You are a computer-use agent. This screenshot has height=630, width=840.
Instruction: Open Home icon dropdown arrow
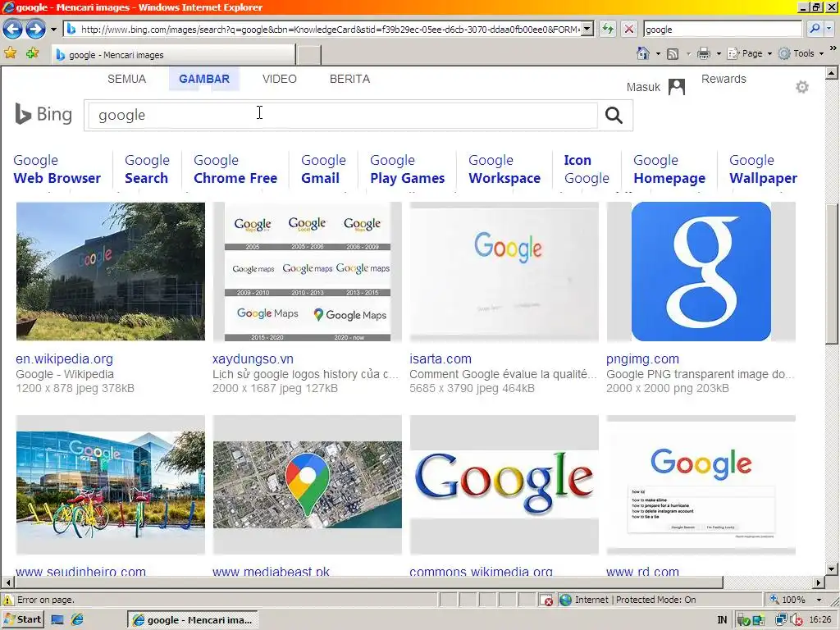click(658, 53)
